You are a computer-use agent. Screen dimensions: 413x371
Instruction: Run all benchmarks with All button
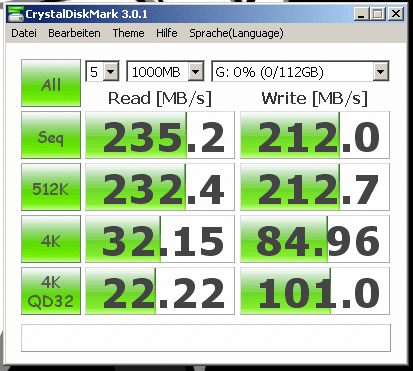51,83
